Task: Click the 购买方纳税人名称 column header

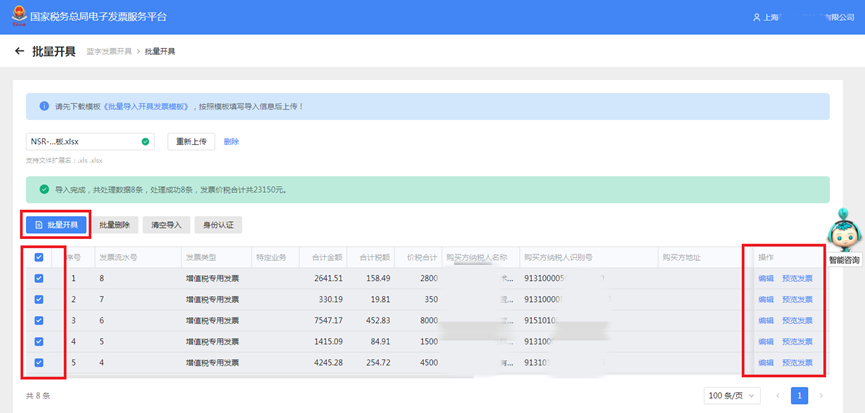Action: pyautogui.click(x=477, y=258)
